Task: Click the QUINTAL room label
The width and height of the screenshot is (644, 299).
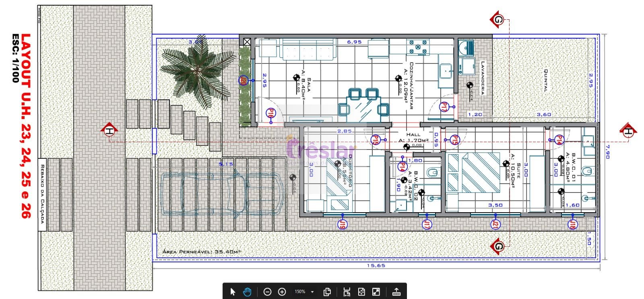Action: tap(545, 81)
